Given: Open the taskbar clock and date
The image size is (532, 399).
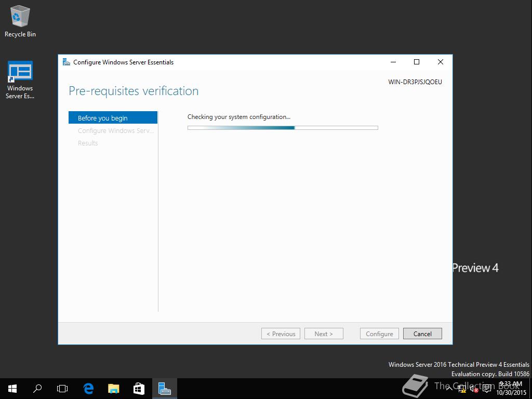Looking at the screenshot, I should coord(511,389).
